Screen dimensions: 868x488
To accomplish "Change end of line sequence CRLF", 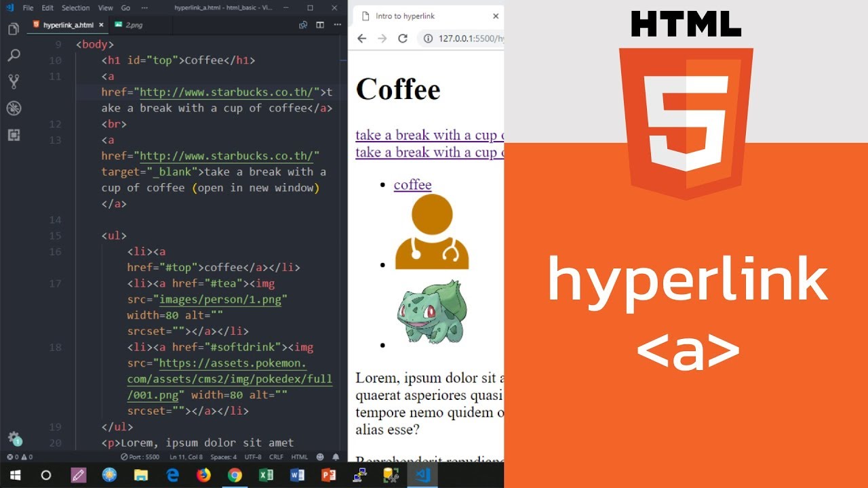I will tap(277, 457).
